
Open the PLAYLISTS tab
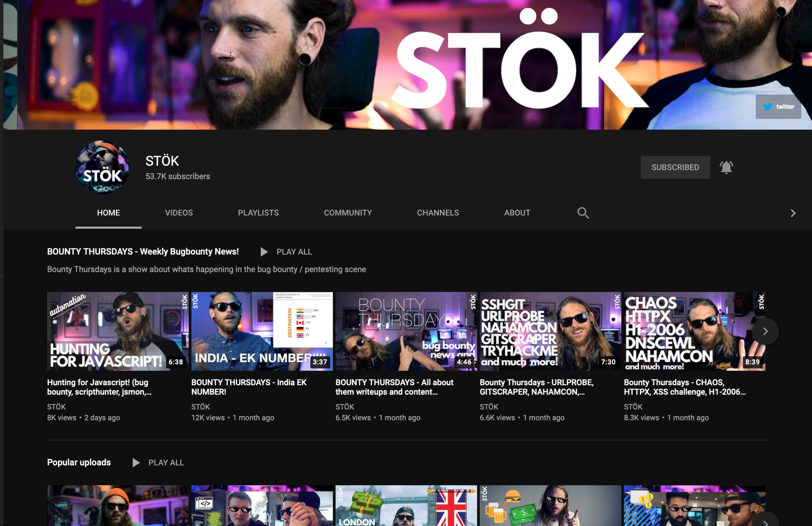(258, 213)
